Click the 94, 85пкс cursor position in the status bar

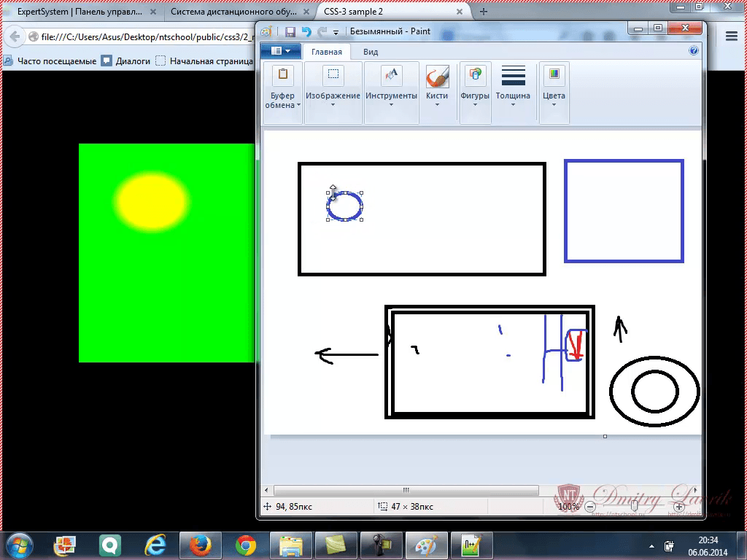tap(294, 507)
